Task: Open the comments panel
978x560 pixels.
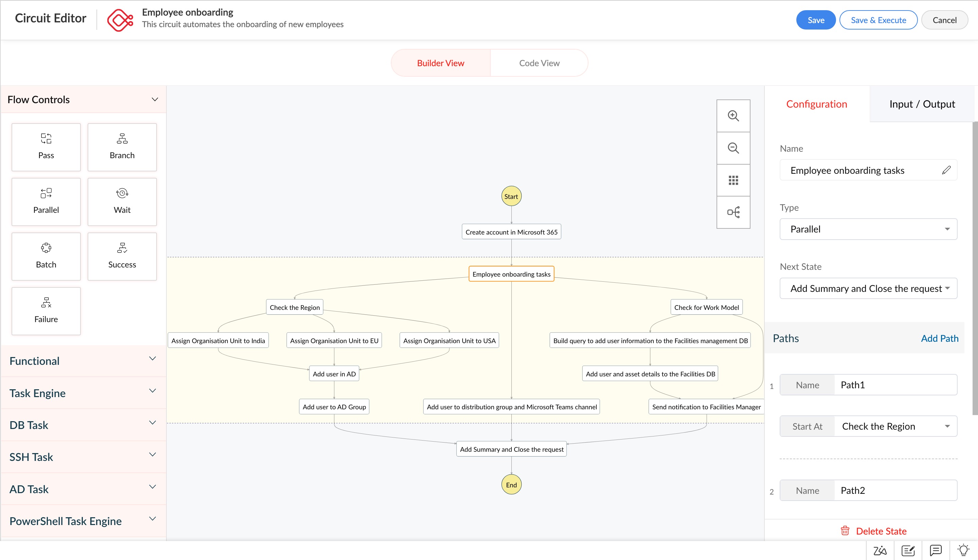Action: (935, 550)
